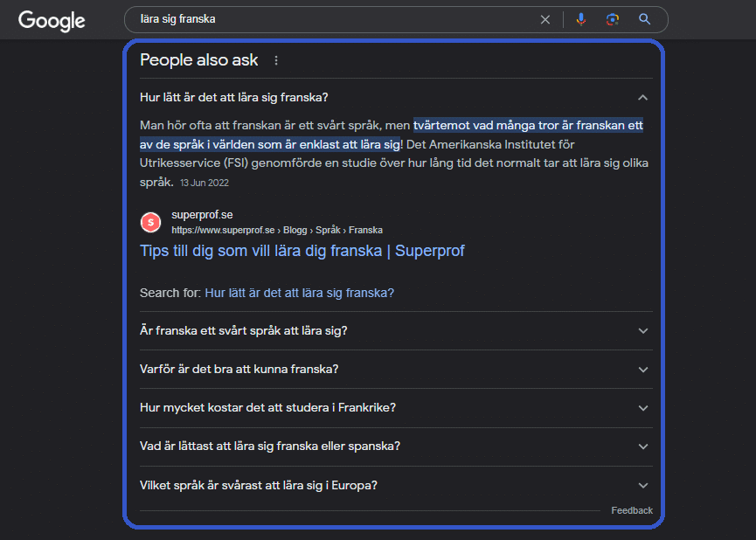Click the Google logo
This screenshot has height=540, width=756.
(x=52, y=20)
